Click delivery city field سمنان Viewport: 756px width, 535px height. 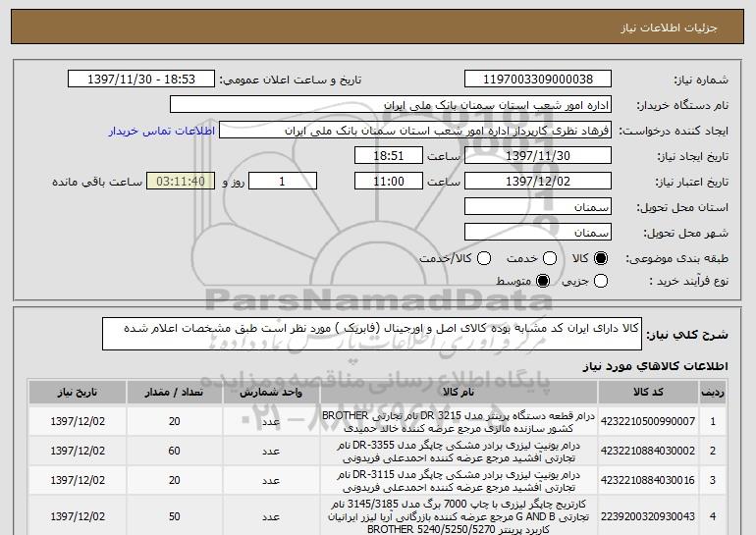[x=538, y=233]
